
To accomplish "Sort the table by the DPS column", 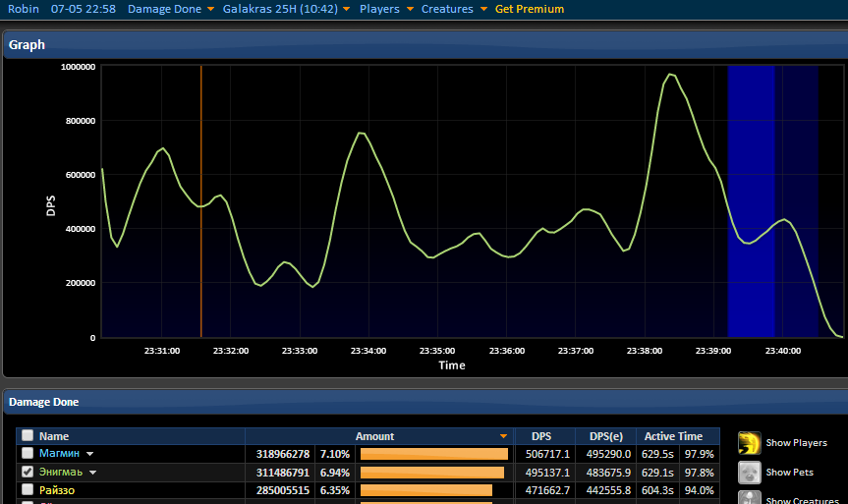I will (541, 436).
